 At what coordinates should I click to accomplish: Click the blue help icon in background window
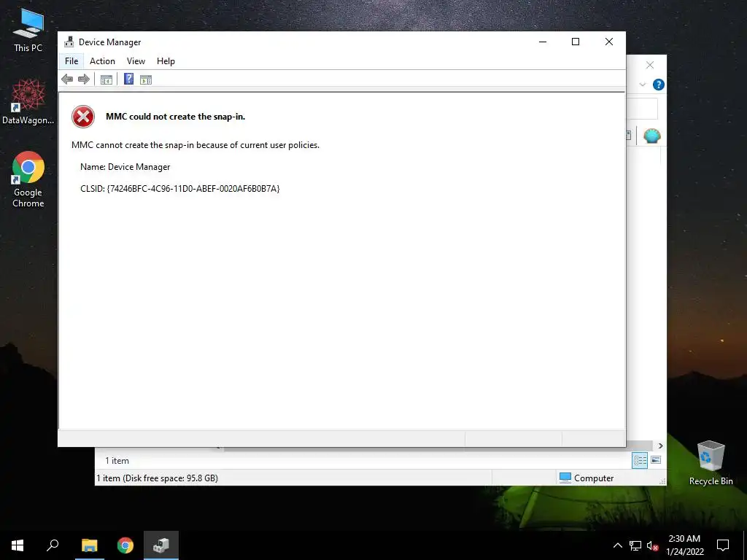[659, 85]
